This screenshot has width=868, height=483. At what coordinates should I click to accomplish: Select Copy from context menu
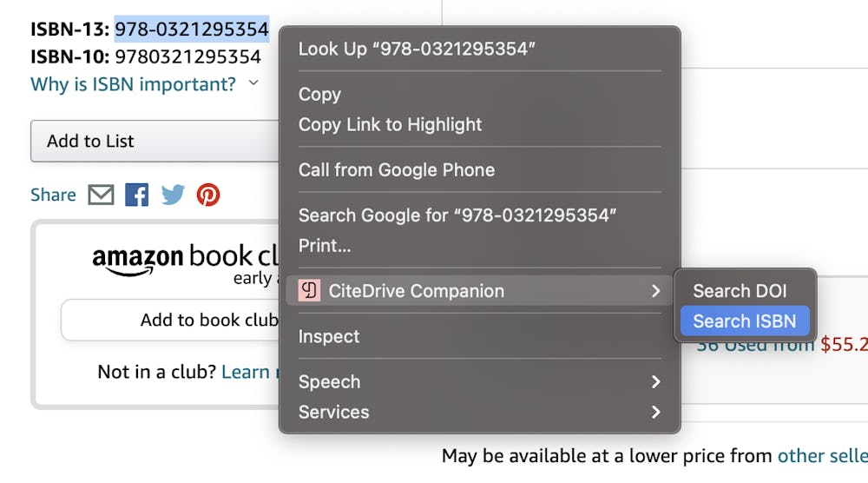coord(479,94)
